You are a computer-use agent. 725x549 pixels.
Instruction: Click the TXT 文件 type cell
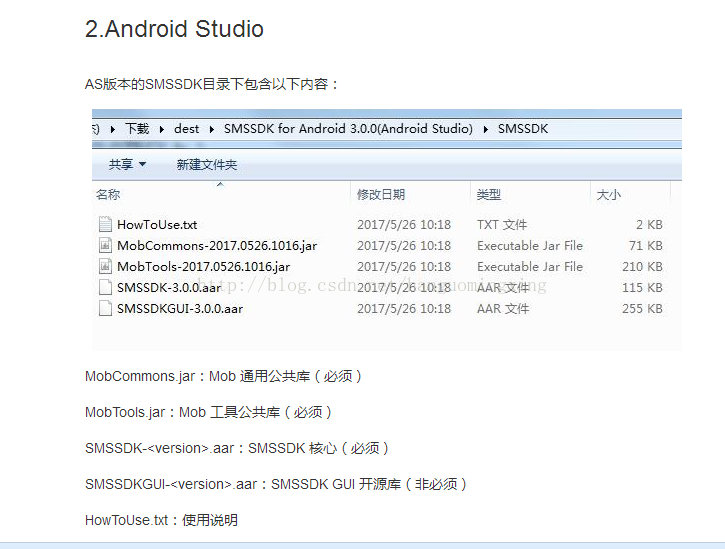(x=502, y=225)
